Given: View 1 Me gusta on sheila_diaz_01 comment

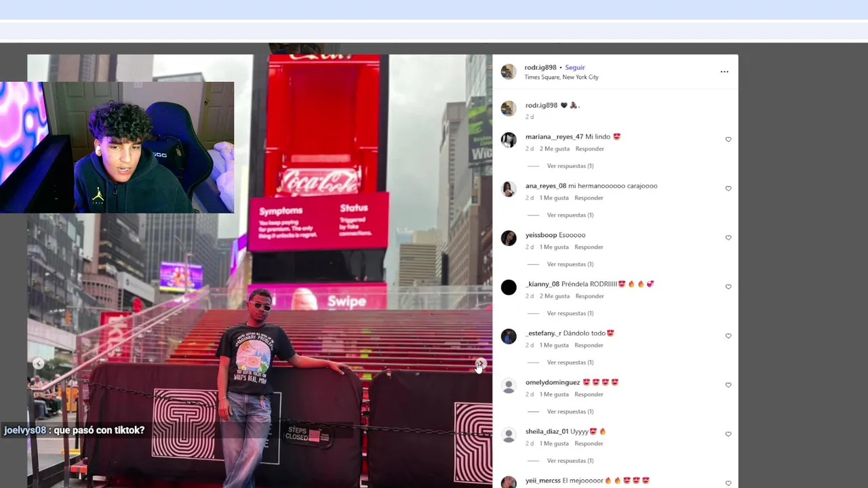Looking at the screenshot, I should (554, 444).
